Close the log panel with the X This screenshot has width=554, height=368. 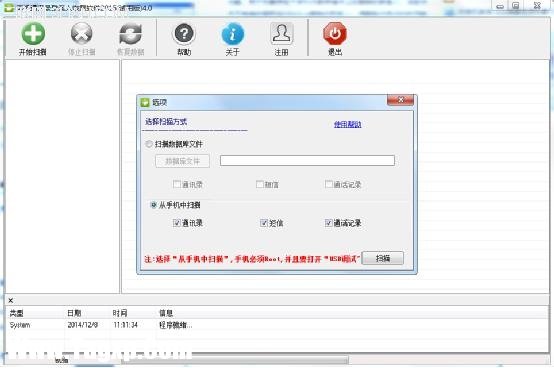coord(11,300)
